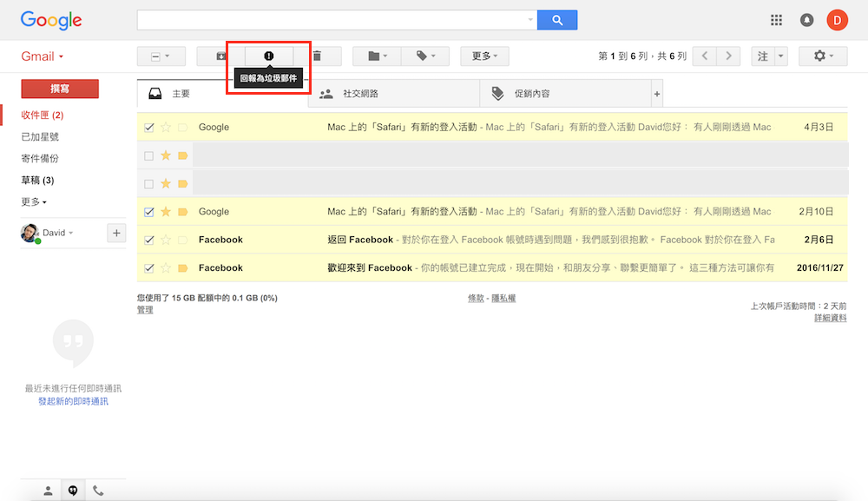Viewport: 868px width, 501px height.
Task: Uncheck the 返回 Facebook email
Action: [149, 240]
